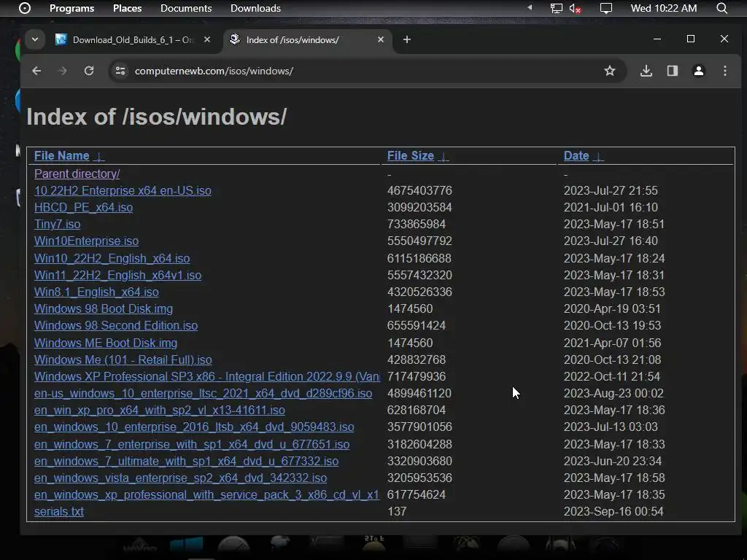Download en_windows_10_enterprise_2016_ltsb iso

pos(194,427)
